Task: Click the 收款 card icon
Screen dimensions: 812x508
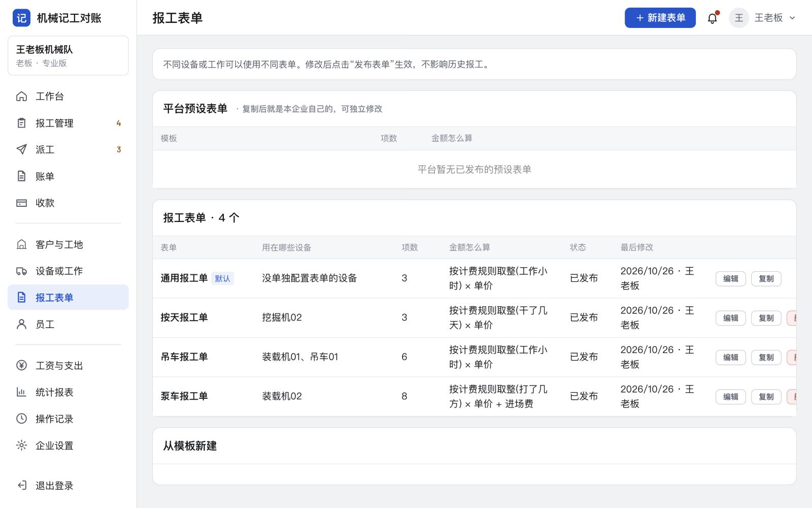Action: 21,203
